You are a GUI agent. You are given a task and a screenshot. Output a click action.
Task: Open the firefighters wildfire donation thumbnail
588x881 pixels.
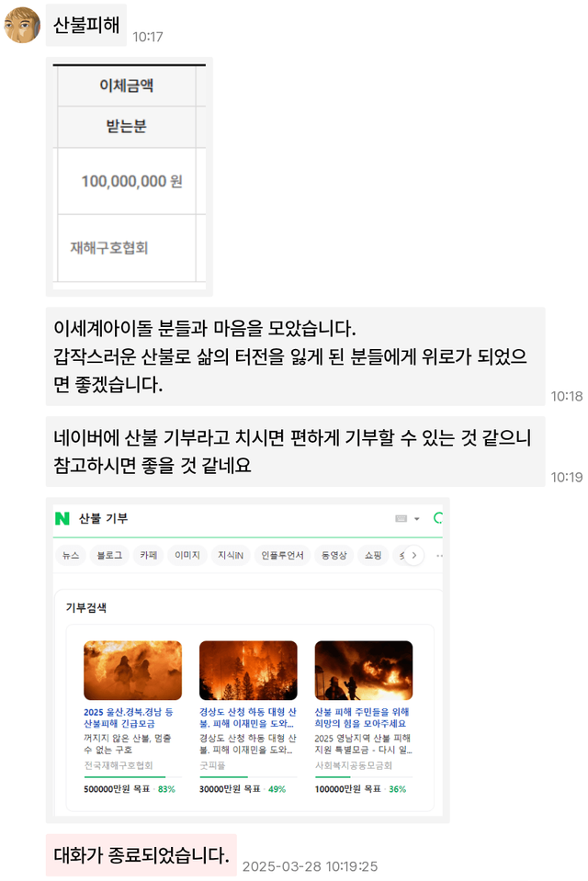point(132,671)
